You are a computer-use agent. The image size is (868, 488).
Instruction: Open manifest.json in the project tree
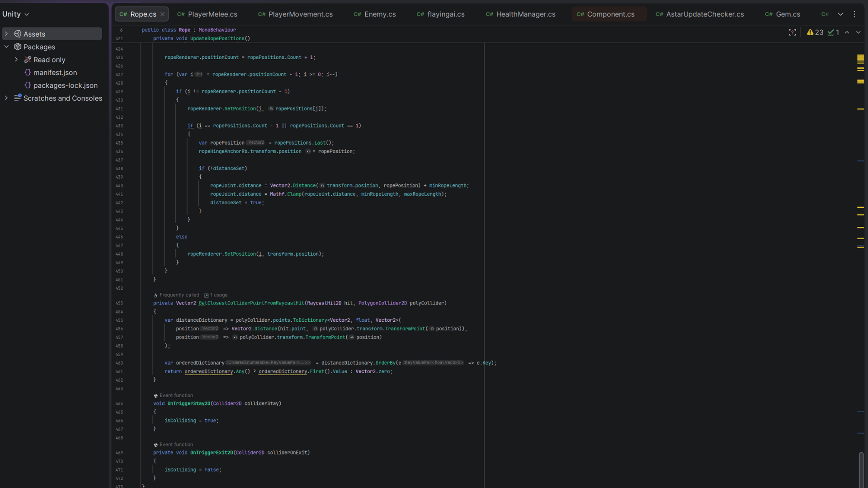[55, 73]
